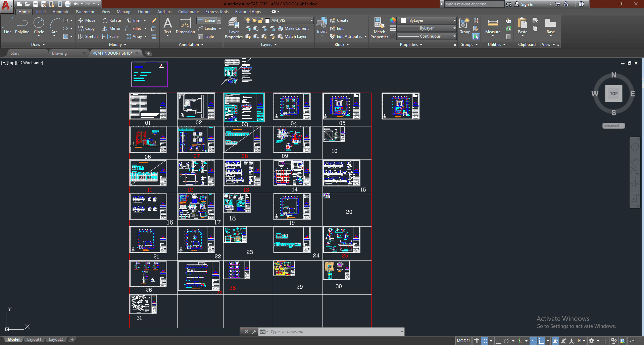Screen dimensions: 644x345
Task: Click the Erase tool icon
Action: point(154,20)
